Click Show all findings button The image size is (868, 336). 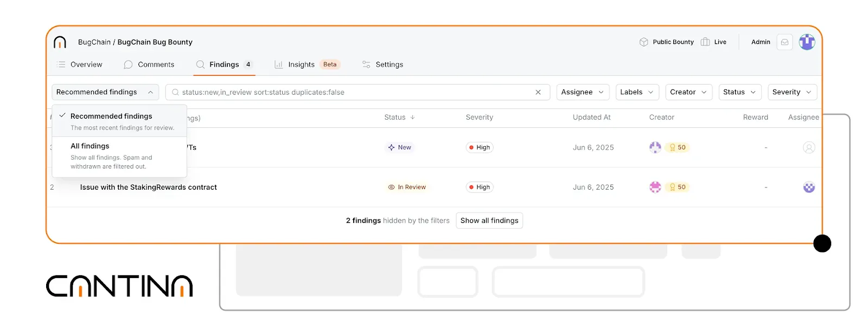489,221
